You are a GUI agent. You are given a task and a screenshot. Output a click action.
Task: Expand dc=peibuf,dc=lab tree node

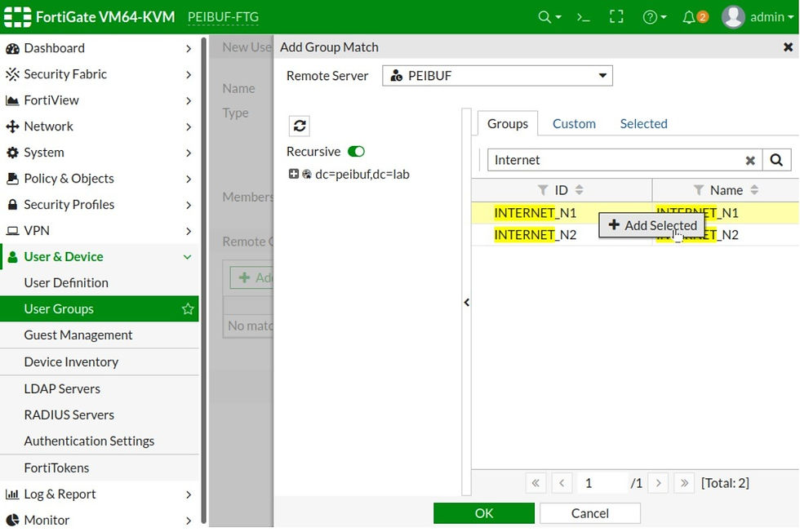click(x=293, y=175)
